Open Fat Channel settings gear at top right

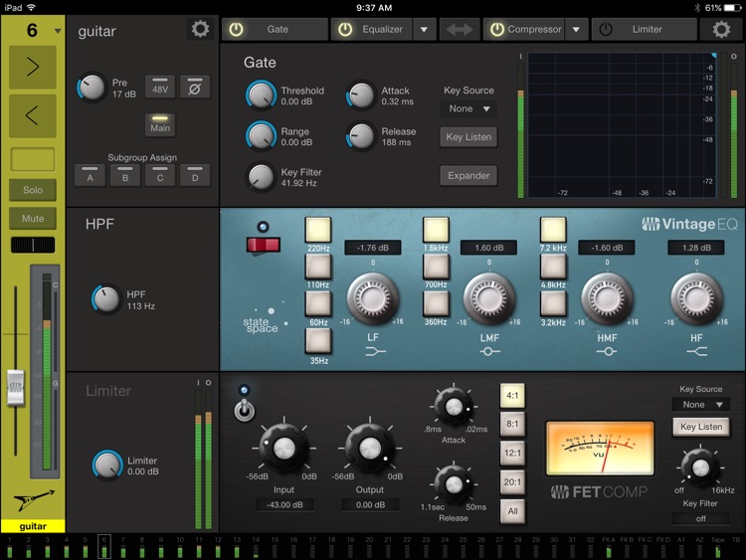click(721, 29)
